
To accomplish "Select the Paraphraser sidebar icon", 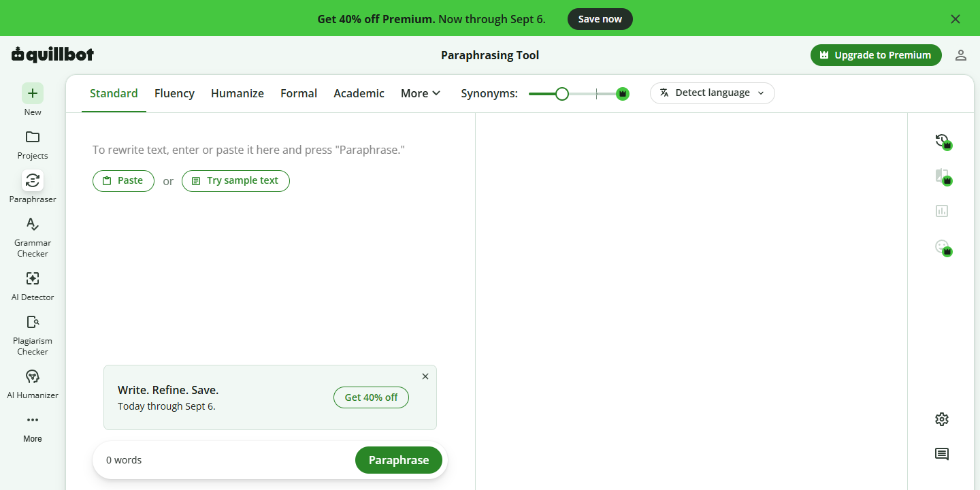I will [x=33, y=180].
